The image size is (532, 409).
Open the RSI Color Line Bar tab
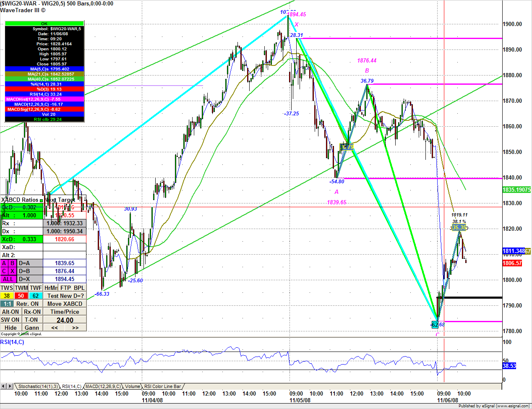click(162, 386)
